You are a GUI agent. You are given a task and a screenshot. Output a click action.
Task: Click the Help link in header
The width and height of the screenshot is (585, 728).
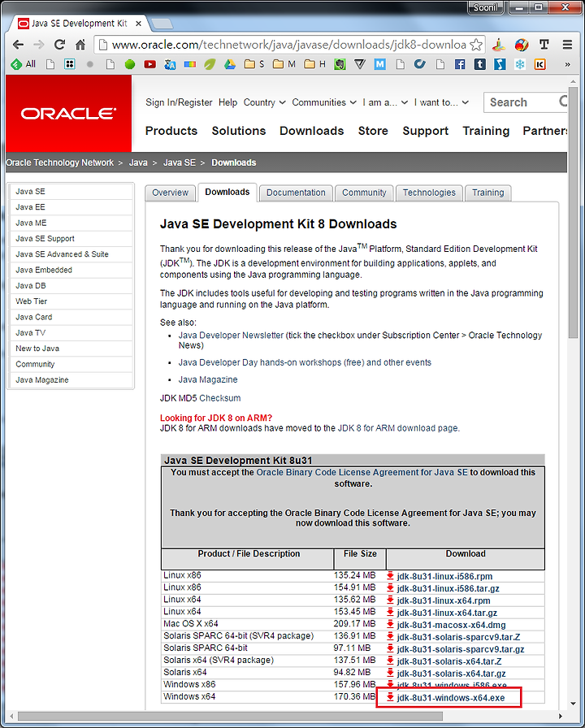pyautogui.click(x=228, y=102)
